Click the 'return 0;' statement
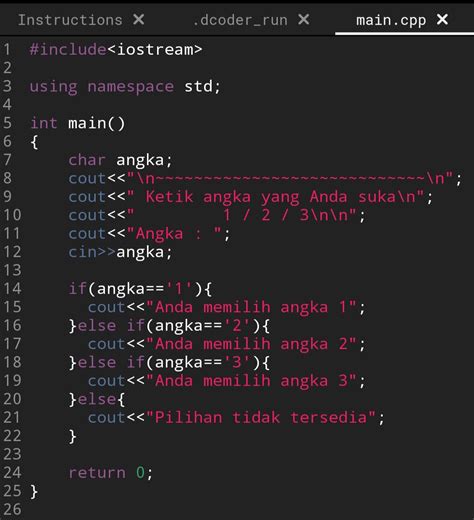The width and height of the screenshot is (474, 520). (111, 473)
